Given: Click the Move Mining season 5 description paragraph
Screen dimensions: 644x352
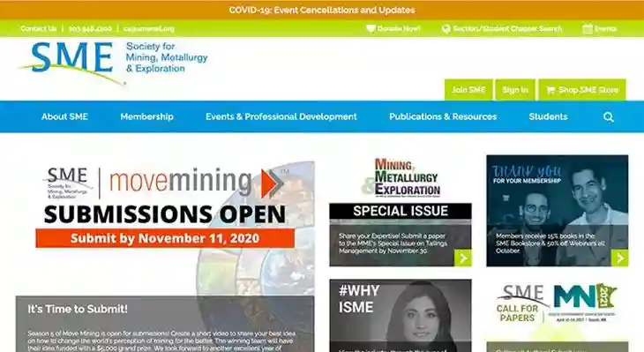Looking at the screenshot, I should 161,341.
